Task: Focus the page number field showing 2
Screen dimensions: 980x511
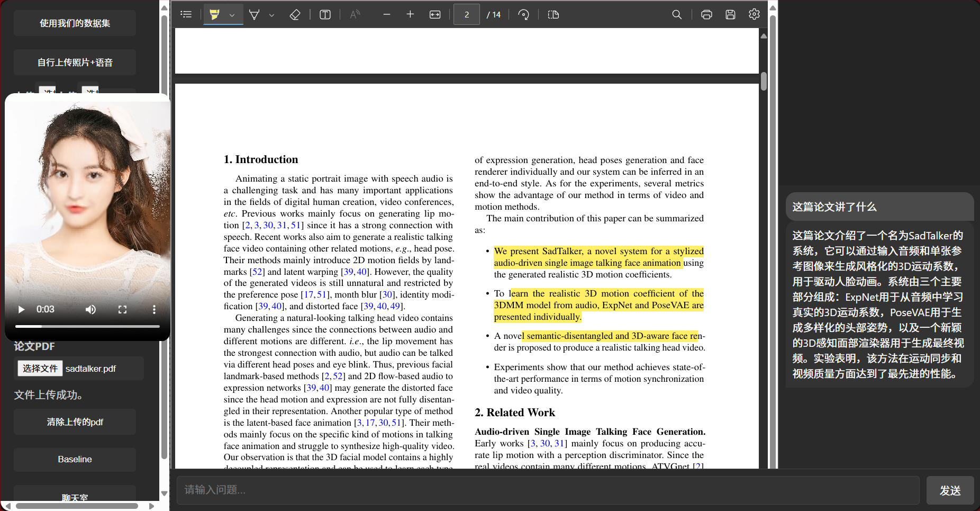Action: pos(467,15)
